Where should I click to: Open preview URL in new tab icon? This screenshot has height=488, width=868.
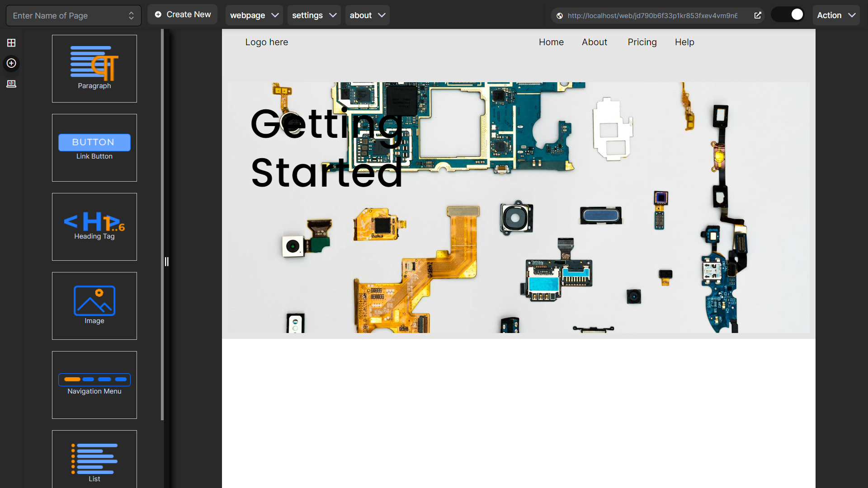coord(758,15)
